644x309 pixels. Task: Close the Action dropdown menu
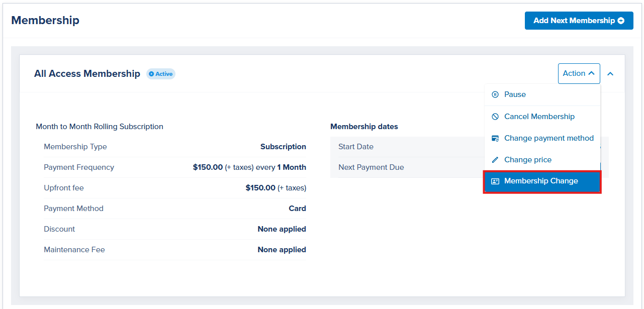tap(579, 73)
